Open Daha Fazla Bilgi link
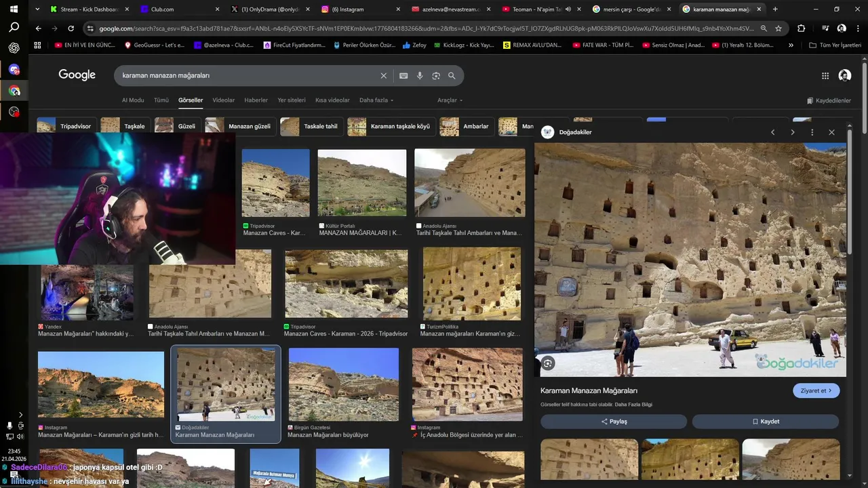The width and height of the screenshot is (868, 488). click(x=633, y=405)
